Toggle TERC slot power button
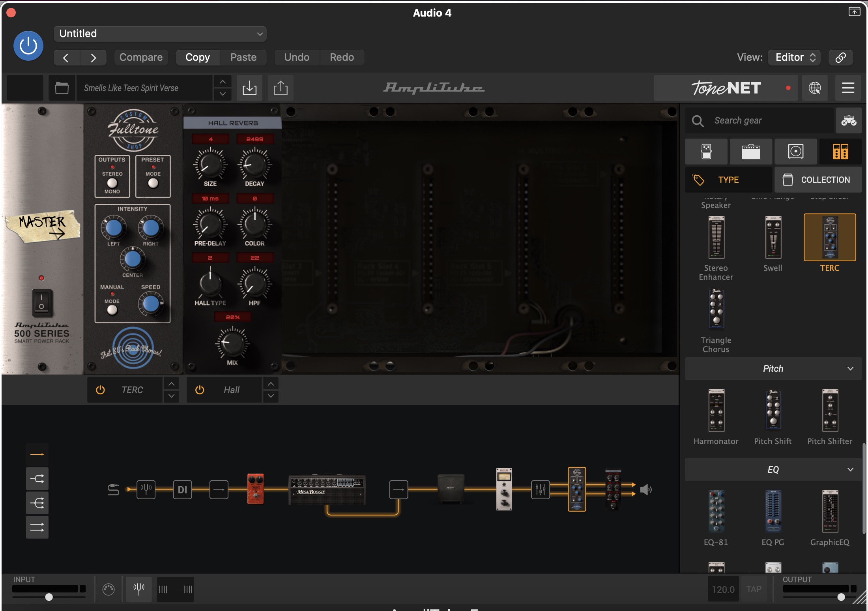868x611 pixels. (x=100, y=390)
